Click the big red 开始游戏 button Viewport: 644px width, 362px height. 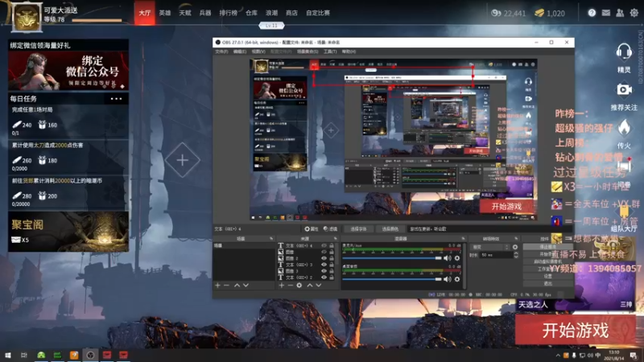pos(575,331)
